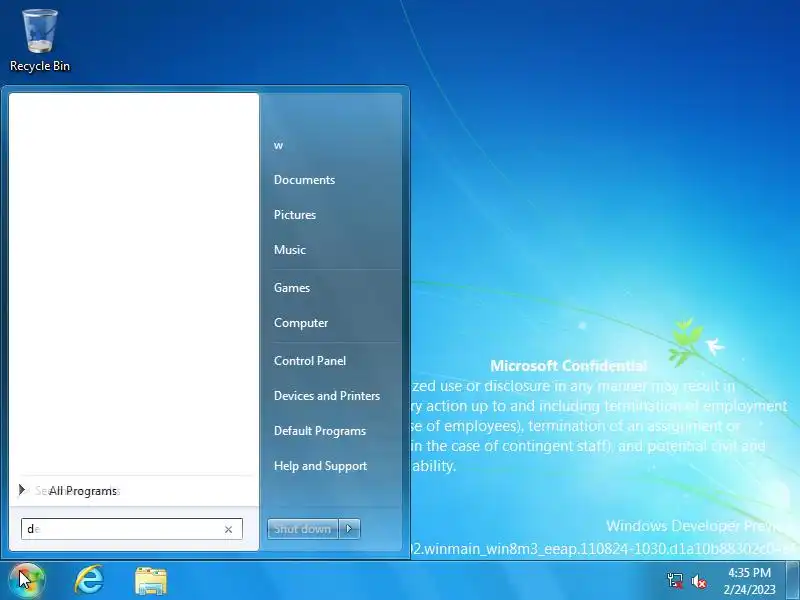
Task: Open the Recycle Bin desktop icon
Action: pos(40,41)
